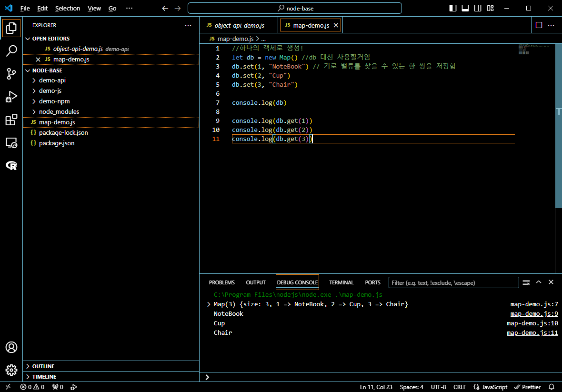Close the map-demo.js editor tab
This screenshot has height=392, width=562.
(x=336, y=25)
